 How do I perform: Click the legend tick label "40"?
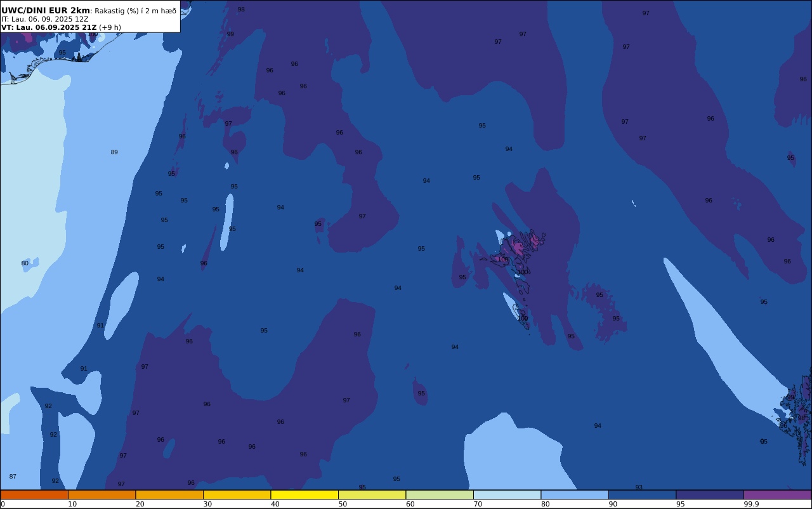coord(275,504)
